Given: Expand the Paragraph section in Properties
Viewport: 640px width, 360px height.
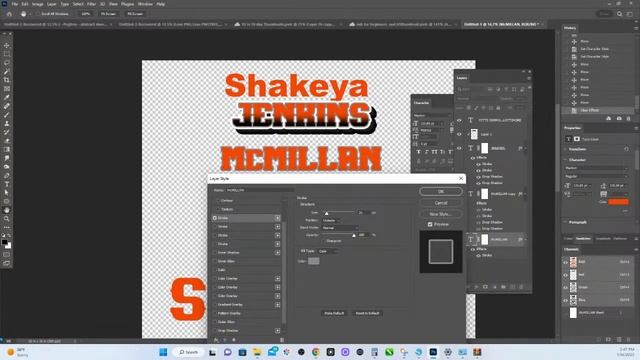Looking at the screenshot, I should coord(566,222).
